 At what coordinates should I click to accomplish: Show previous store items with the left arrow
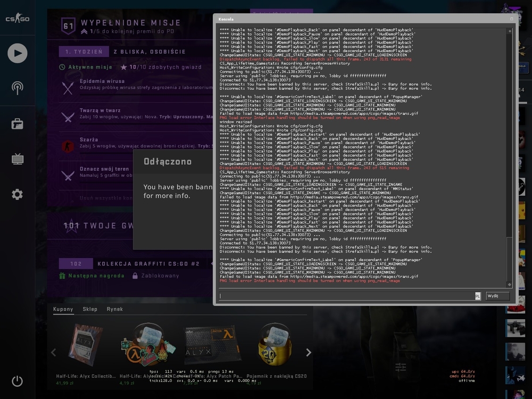(x=54, y=353)
